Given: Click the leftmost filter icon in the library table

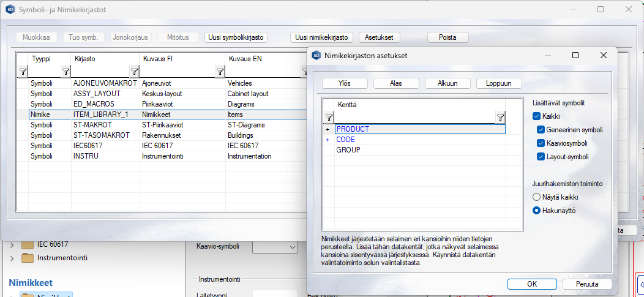Looking at the screenshot, I should (x=23, y=72).
